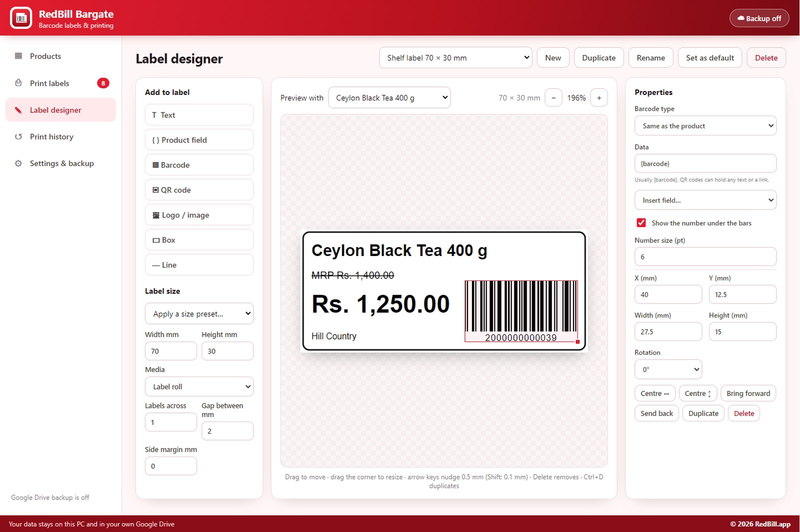Add a QR code element
Viewport: 800px width, 532px height.
199,190
